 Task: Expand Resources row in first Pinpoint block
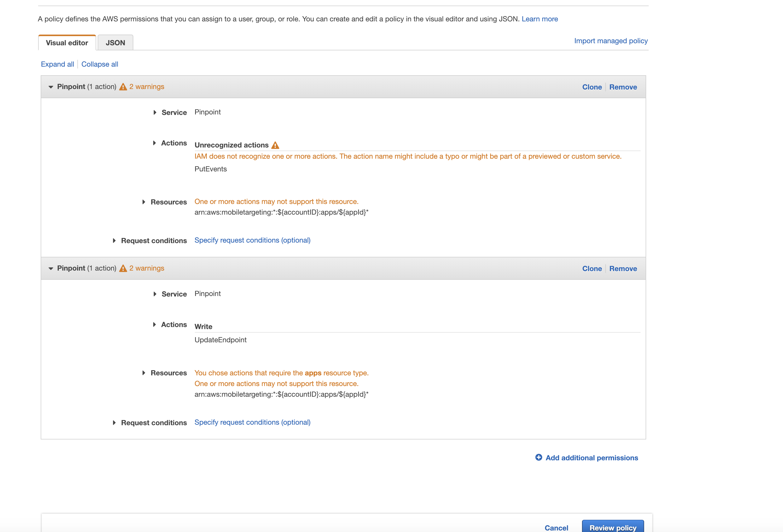coord(144,202)
